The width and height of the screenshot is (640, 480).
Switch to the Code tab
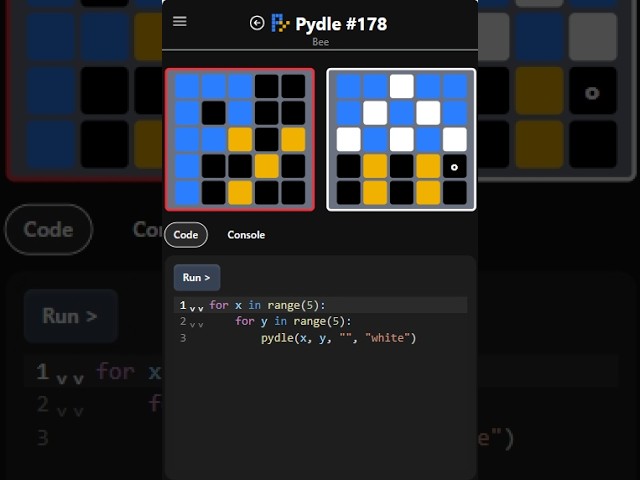point(186,235)
